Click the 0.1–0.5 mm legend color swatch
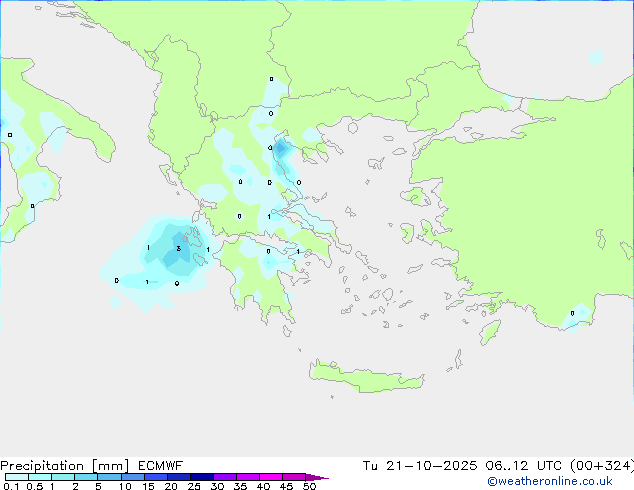 tap(17, 477)
